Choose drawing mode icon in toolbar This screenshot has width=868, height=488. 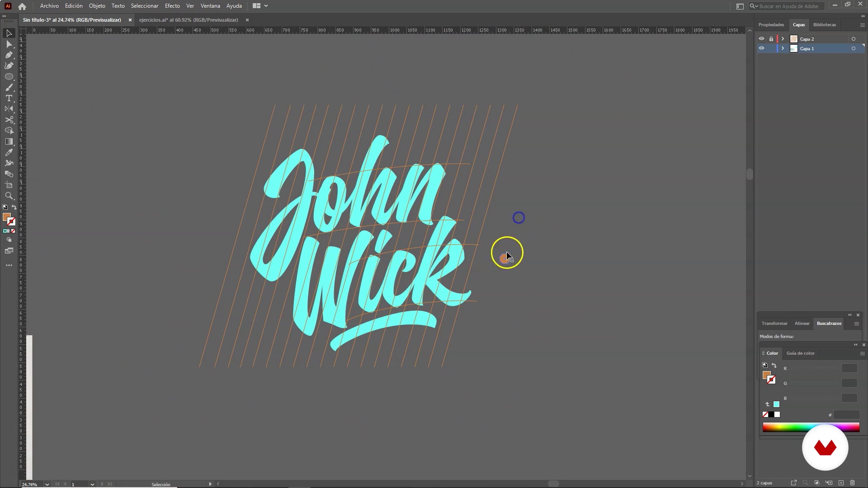pyautogui.click(x=9, y=240)
